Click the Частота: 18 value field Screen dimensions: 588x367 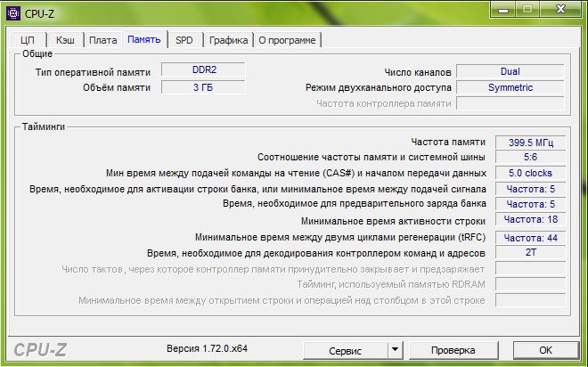(x=531, y=219)
